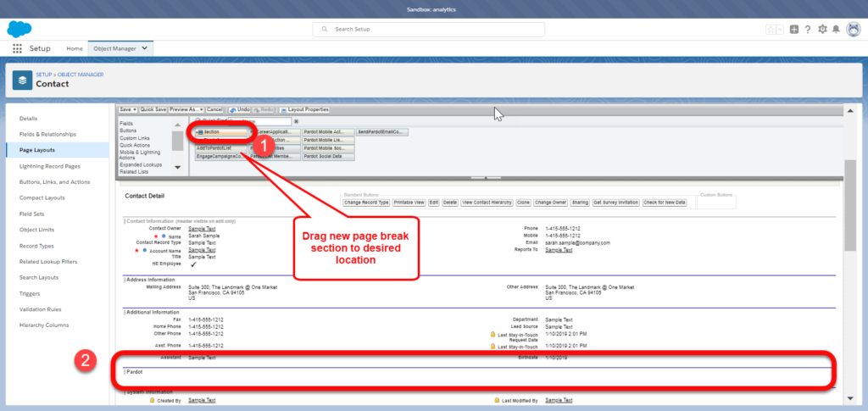
Task: Click the Salesforce cloud logo
Action: pos(19,29)
